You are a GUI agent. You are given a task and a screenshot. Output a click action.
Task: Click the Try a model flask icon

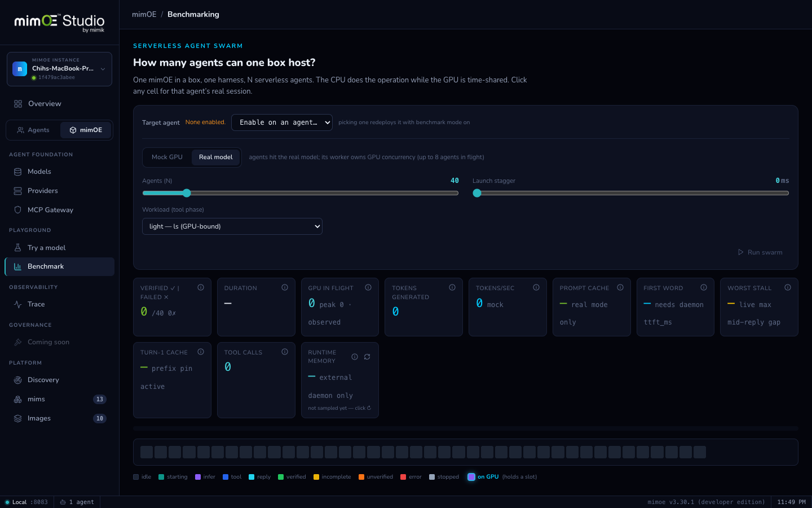click(18, 248)
